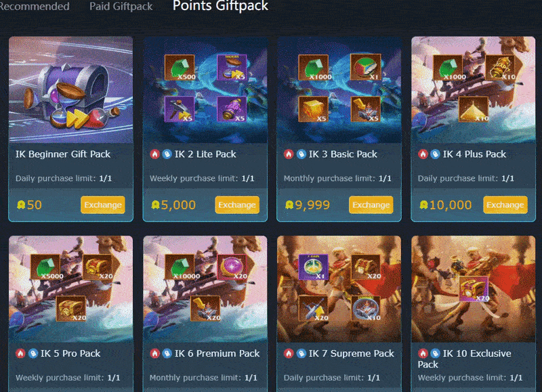Exchange 50 points for IK Beginner Gift Pack

pos(103,205)
